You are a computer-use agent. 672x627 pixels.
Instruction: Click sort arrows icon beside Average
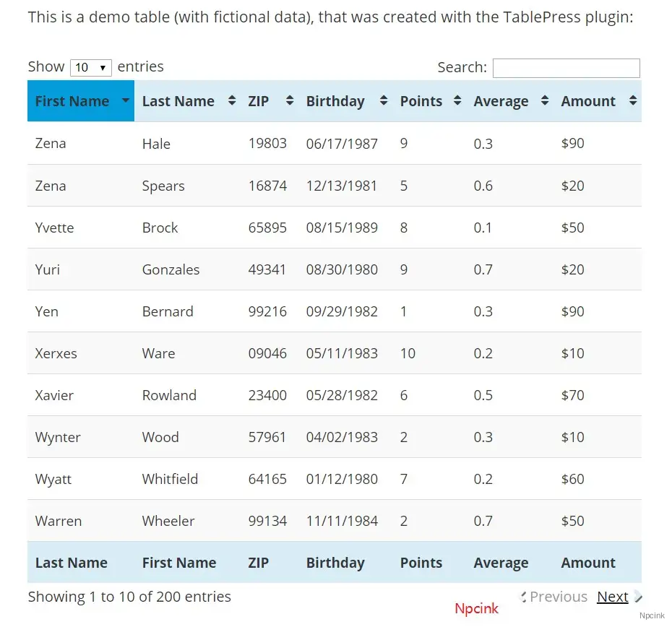pyautogui.click(x=545, y=100)
